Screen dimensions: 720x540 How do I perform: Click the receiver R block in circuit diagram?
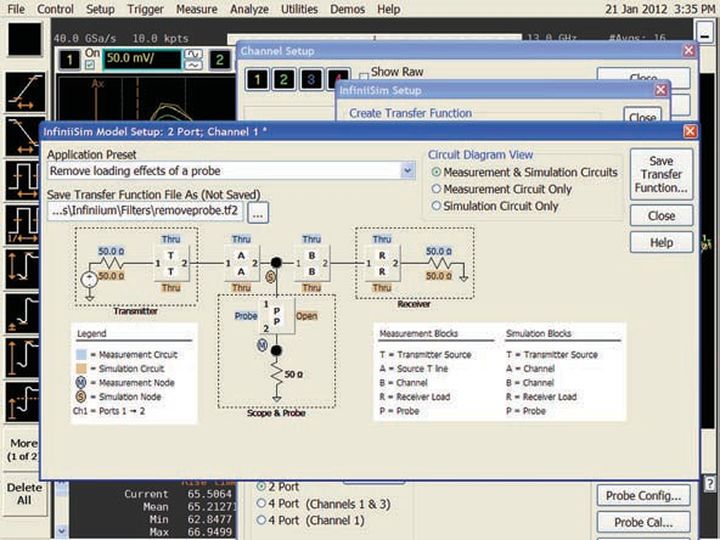coord(382,264)
